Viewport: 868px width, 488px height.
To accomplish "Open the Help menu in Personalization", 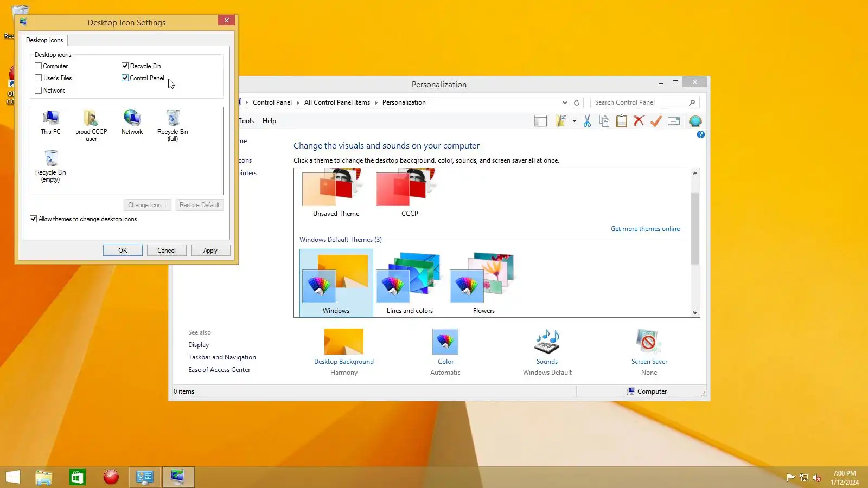I will pyautogui.click(x=269, y=121).
